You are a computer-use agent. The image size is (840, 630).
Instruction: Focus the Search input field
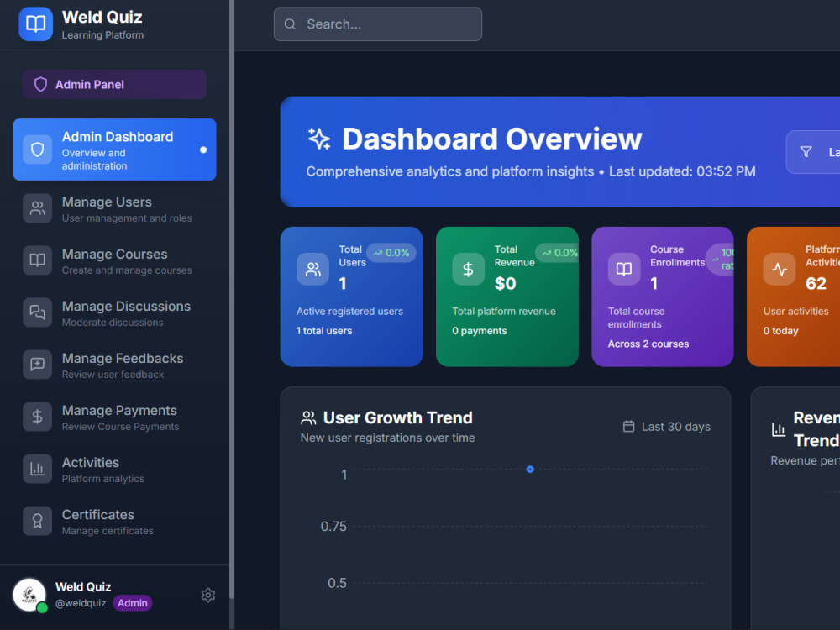(x=378, y=24)
